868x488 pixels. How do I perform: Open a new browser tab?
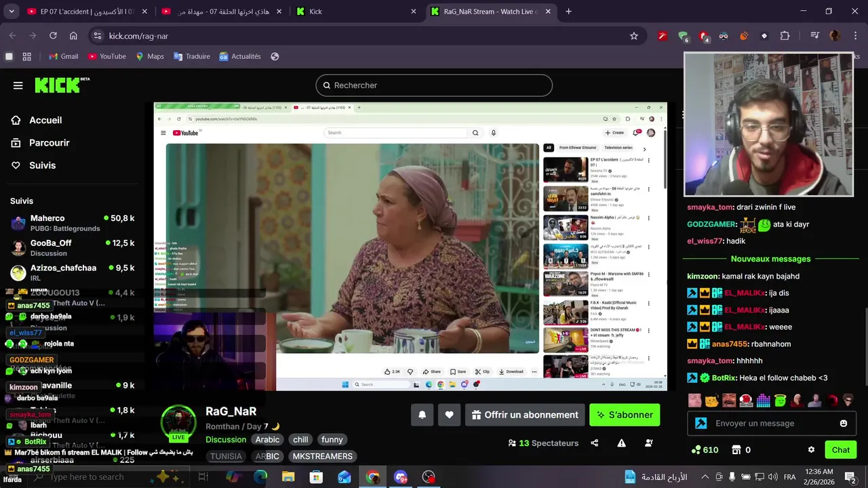[568, 12]
